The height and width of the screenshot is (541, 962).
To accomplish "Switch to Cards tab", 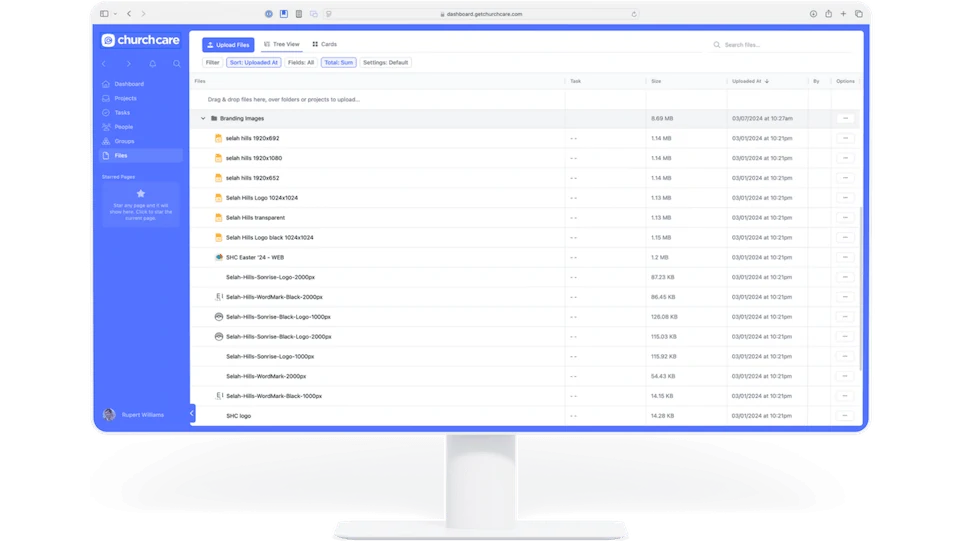I will (325, 44).
